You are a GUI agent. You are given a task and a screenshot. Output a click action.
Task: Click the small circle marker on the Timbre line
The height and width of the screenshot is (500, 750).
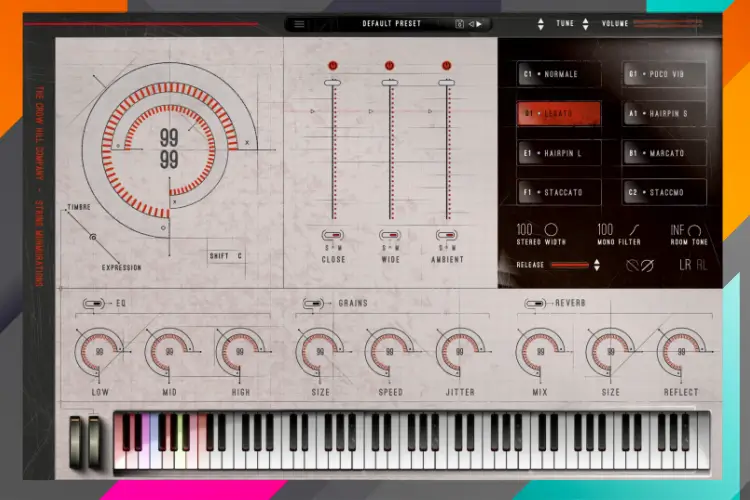[93, 237]
